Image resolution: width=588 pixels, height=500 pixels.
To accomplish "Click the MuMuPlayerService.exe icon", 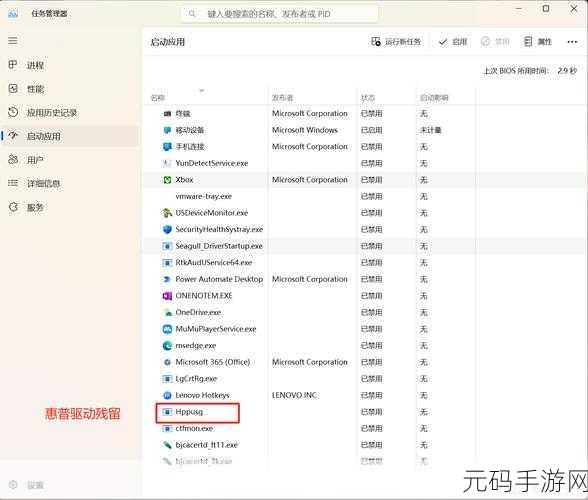I will point(167,329).
